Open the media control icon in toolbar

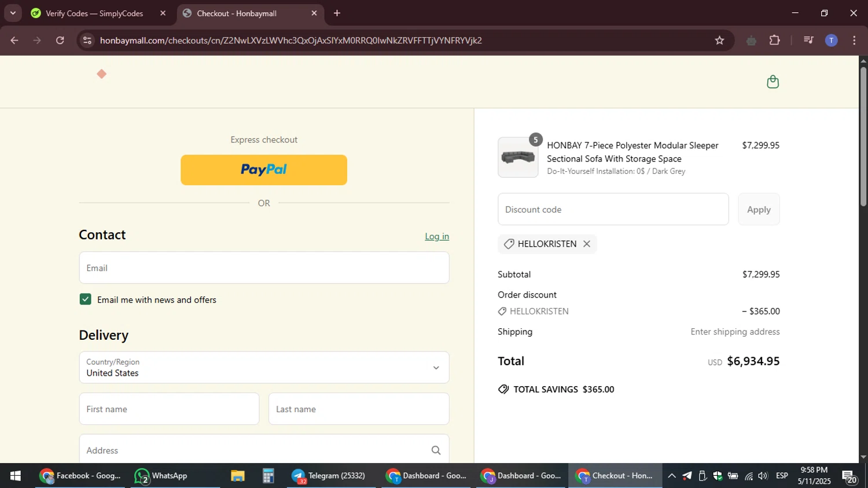[x=808, y=41]
